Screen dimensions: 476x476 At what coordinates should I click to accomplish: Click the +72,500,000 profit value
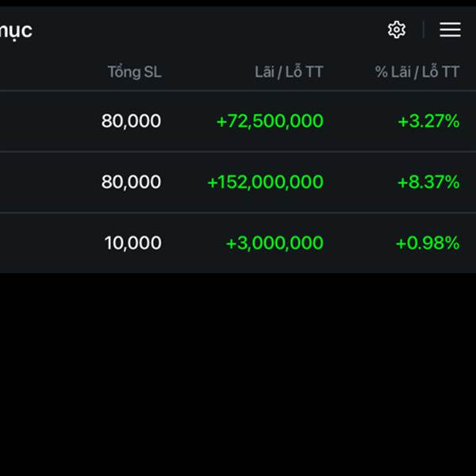click(270, 121)
